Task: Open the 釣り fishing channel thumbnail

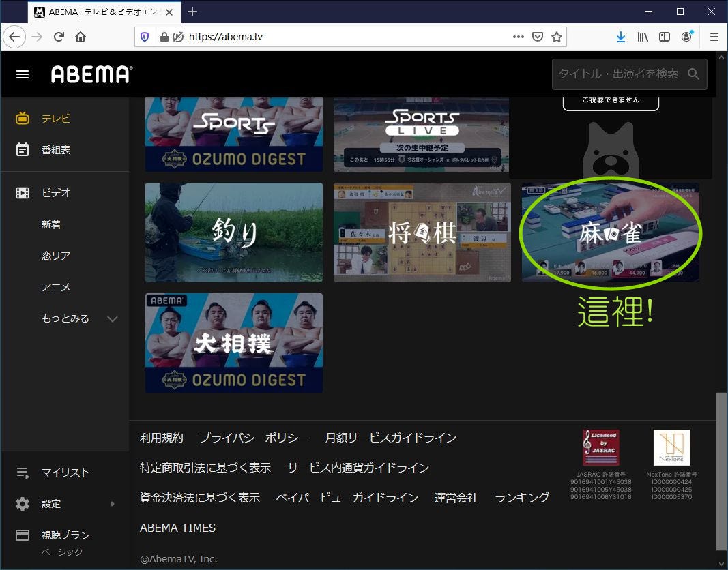Action: pos(234,232)
